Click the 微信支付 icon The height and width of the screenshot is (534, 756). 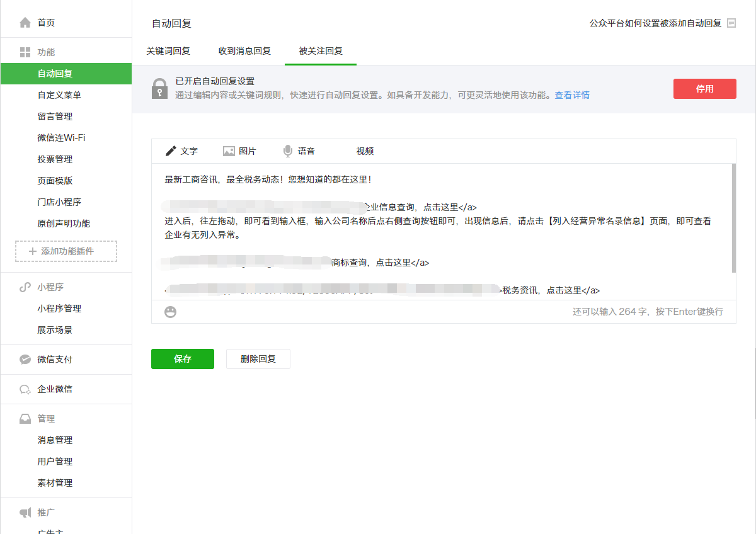(25, 360)
